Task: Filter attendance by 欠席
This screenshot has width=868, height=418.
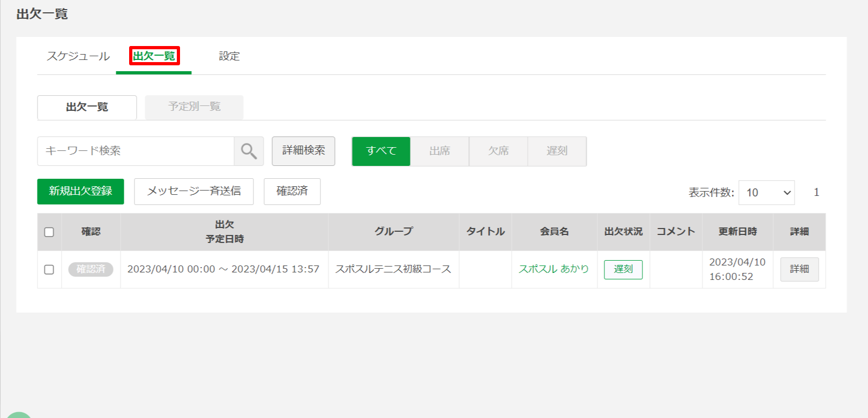Action: (x=498, y=151)
